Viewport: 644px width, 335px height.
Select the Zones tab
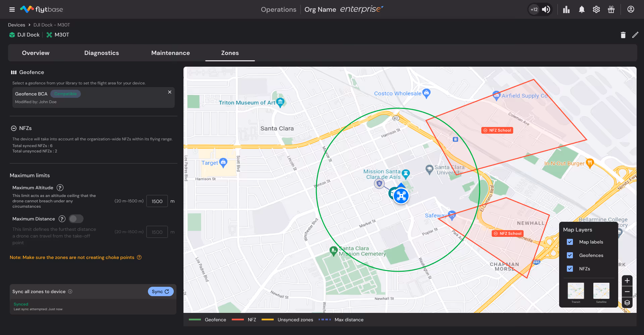pyautogui.click(x=230, y=53)
